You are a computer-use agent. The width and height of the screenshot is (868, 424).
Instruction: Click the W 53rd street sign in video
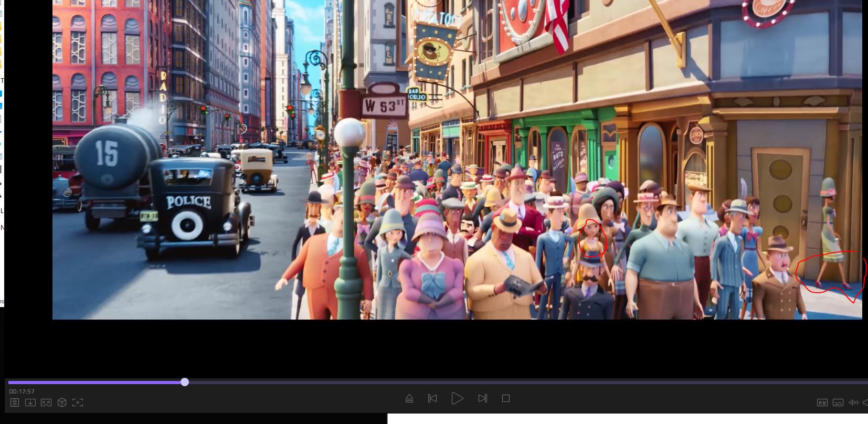click(384, 107)
